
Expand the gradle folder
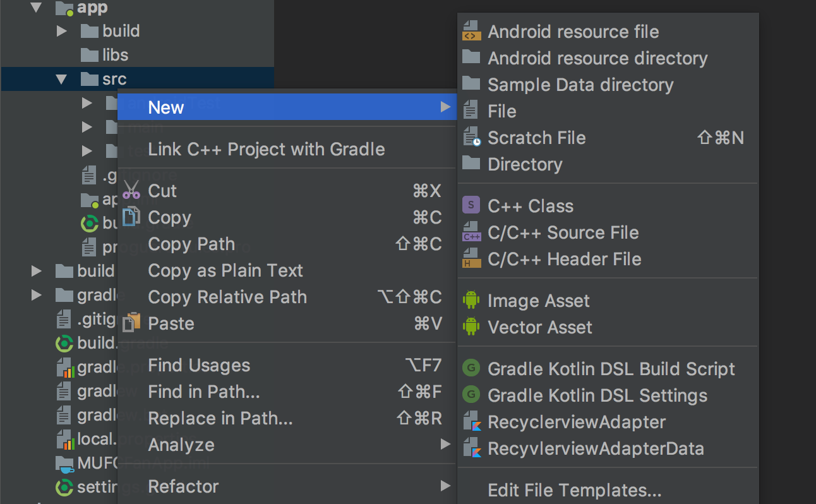(36, 294)
